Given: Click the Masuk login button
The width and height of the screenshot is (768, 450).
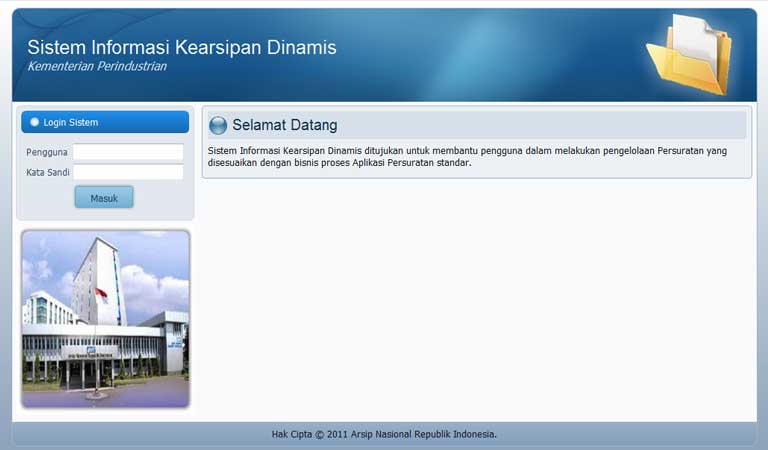Looking at the screenshot, I should (104, 197).
